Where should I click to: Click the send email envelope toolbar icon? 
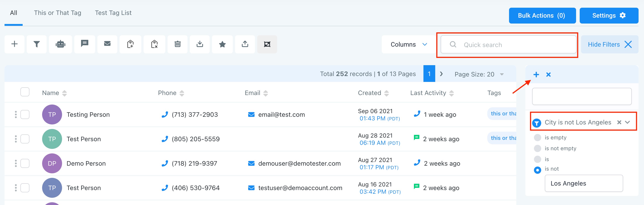pos(107,44)
